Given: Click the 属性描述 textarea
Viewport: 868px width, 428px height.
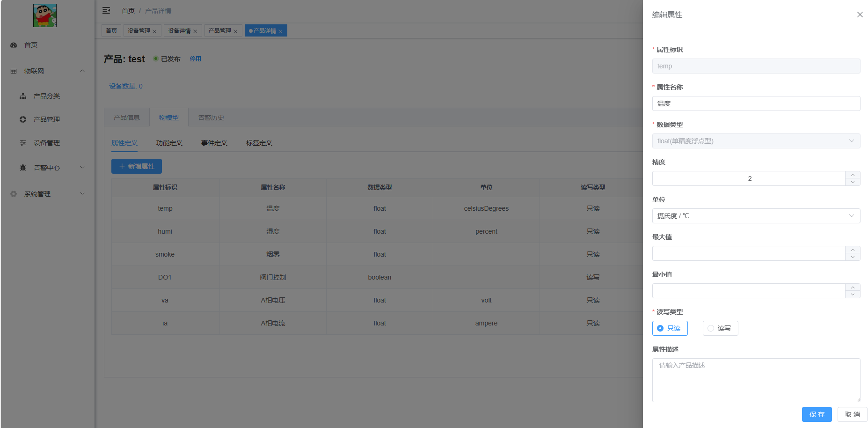Looking at the screenshot, I should coord(756,380).
